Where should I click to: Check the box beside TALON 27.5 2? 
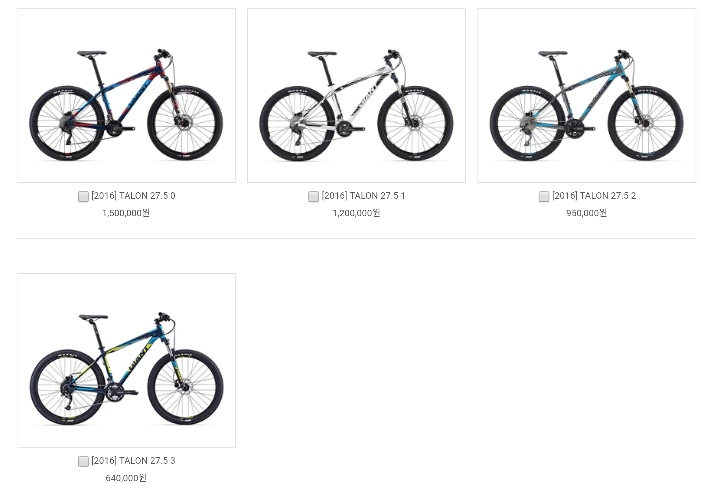tap(544, 197)
